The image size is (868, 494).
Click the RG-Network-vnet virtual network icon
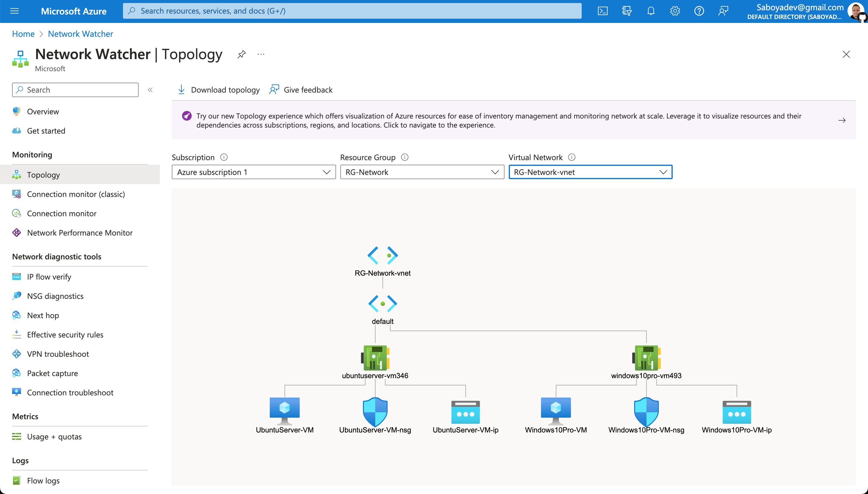click(382, 255)
